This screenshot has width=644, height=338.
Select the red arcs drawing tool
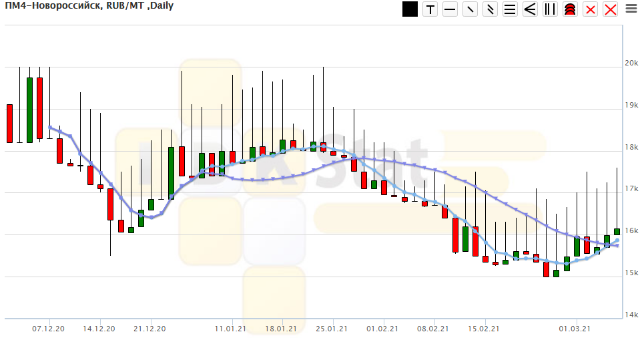(x=570, y=9)
